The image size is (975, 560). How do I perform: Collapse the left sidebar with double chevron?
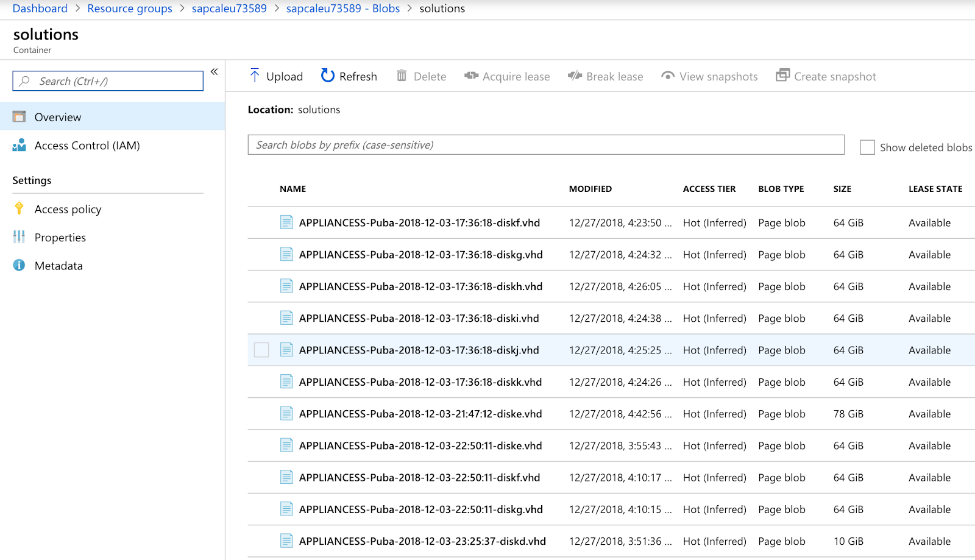point(214,72)
